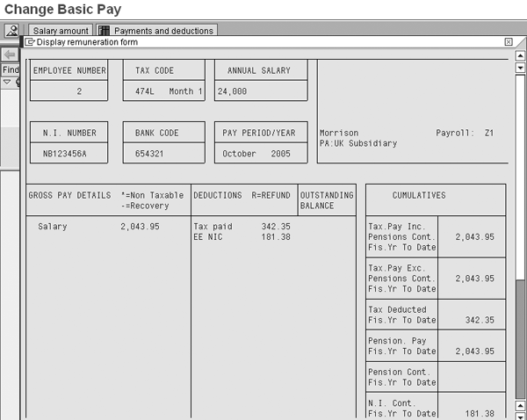Click the Payments and deductions table icon
The height and width of the screenshot is (420, 527).
104,31
